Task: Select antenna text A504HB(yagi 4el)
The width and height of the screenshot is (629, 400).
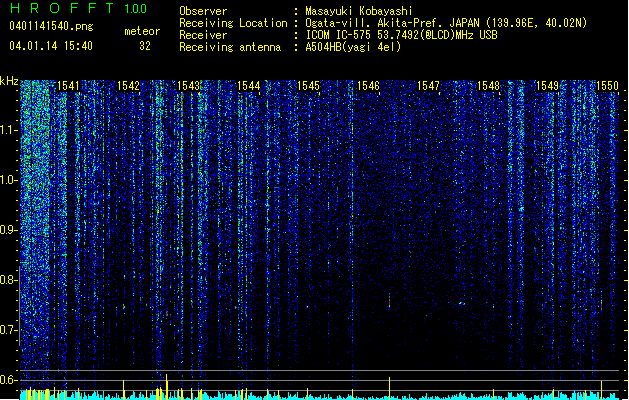Action: [x=353, y=47]
